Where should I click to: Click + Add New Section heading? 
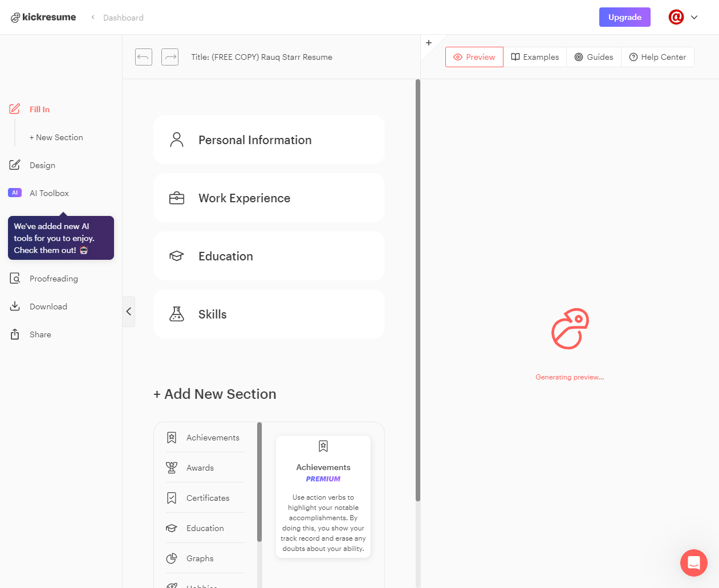[x=214, y=394]
